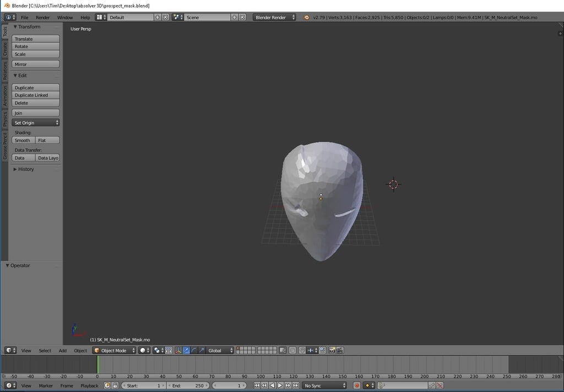The height and width of the screenshot is (392, 564).
Task: Play the animation in reverse
Action: 272,385
